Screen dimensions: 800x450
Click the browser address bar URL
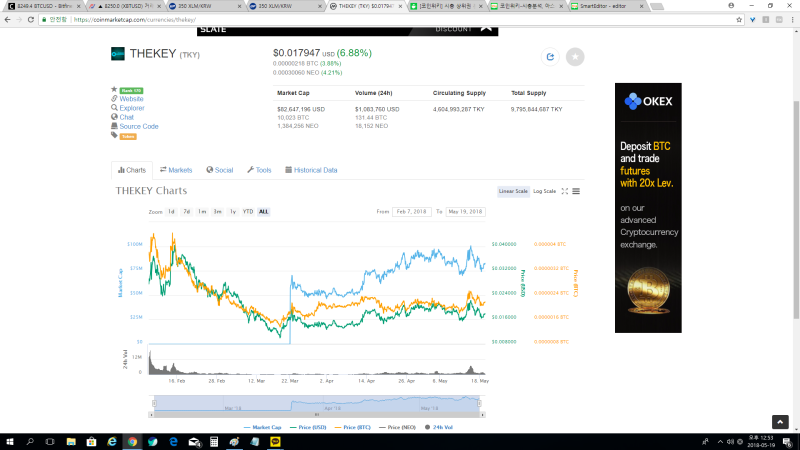coord(135,19)
